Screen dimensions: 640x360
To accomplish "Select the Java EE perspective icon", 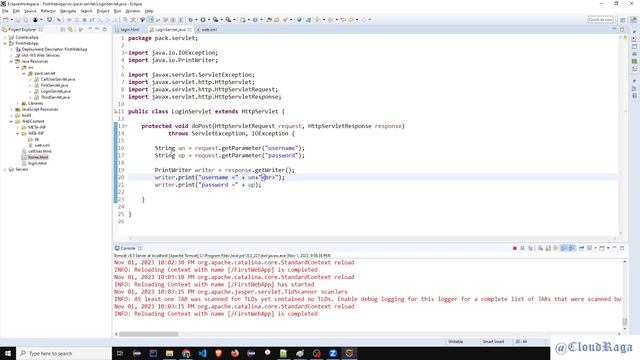I will tap(633, 20).
